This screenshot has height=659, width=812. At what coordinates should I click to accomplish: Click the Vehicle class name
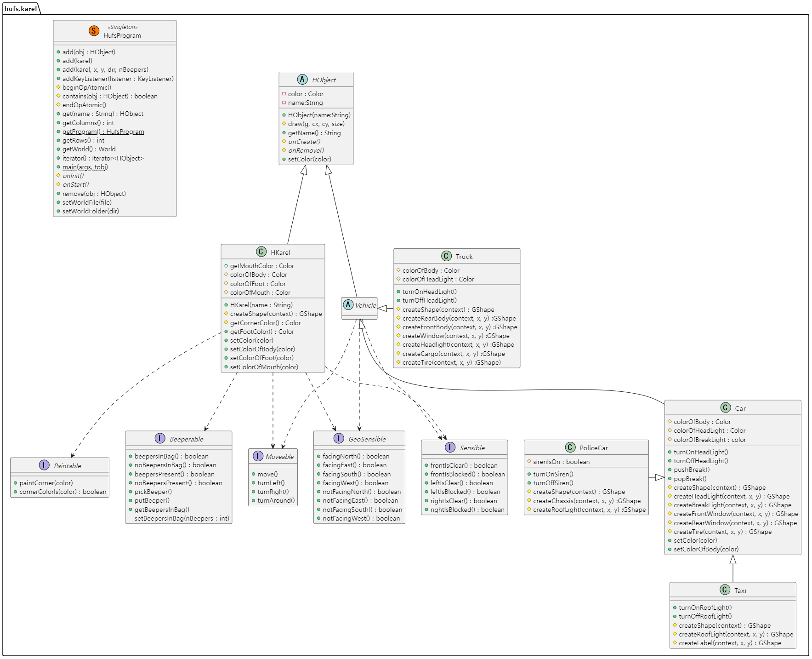[365, 305]
